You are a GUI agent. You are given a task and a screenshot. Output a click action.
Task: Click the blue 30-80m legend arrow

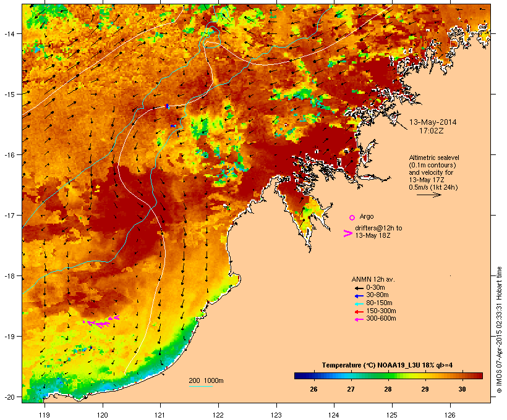pos(359,296)
